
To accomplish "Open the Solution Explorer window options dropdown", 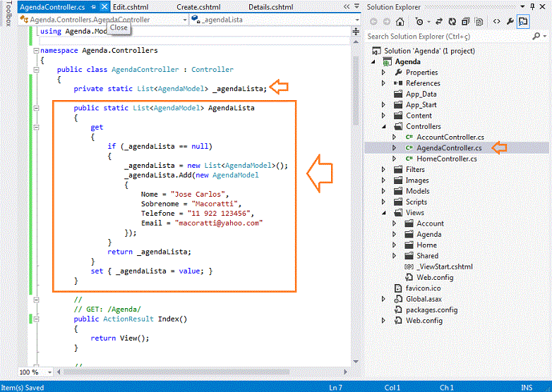I will click(522, 6).
